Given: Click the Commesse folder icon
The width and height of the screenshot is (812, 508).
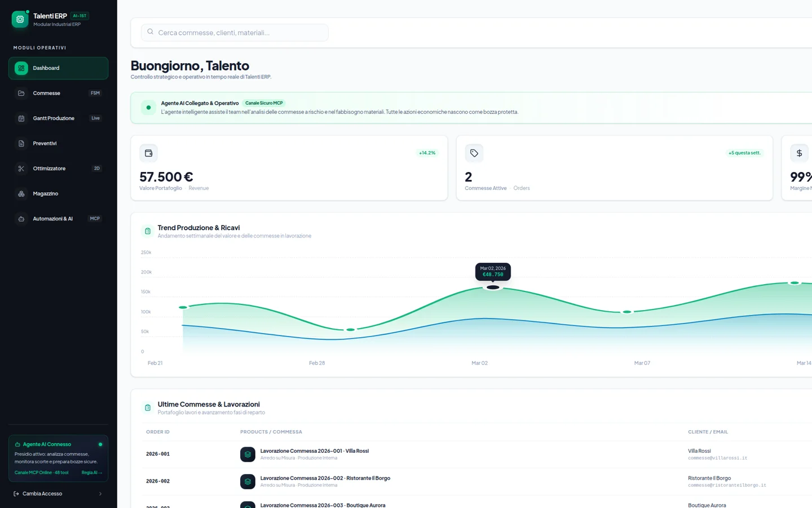Looking at the screenshot, I should pos(21,93).
